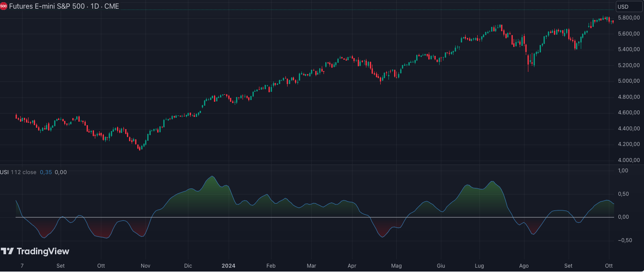Click the Ago label on time axis
The width and height of the screenshot is (644, 275).
(x=524, y=265)
